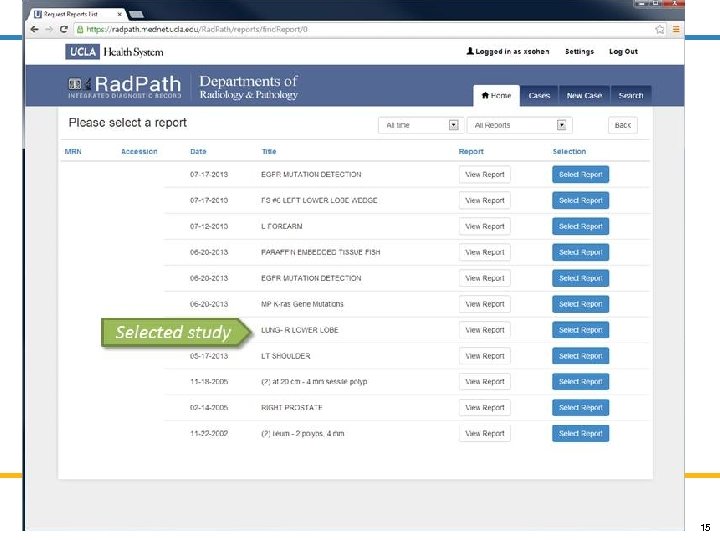Open a new browser tab

136,14
